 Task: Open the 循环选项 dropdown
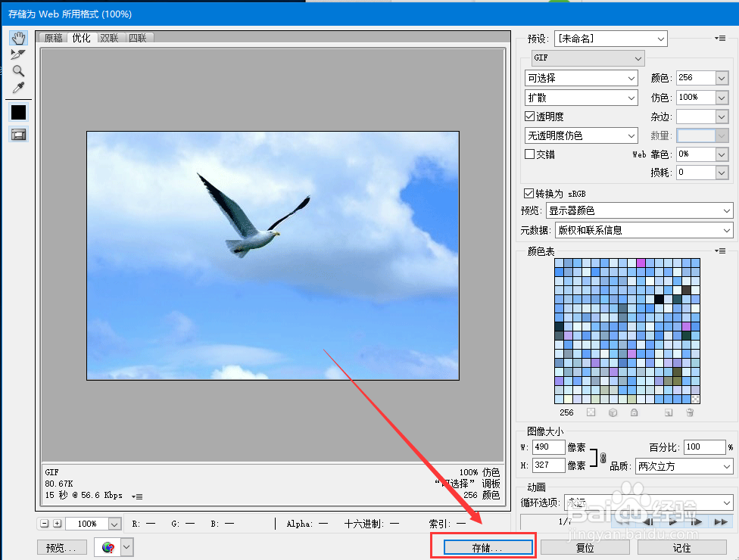(648, 502)
